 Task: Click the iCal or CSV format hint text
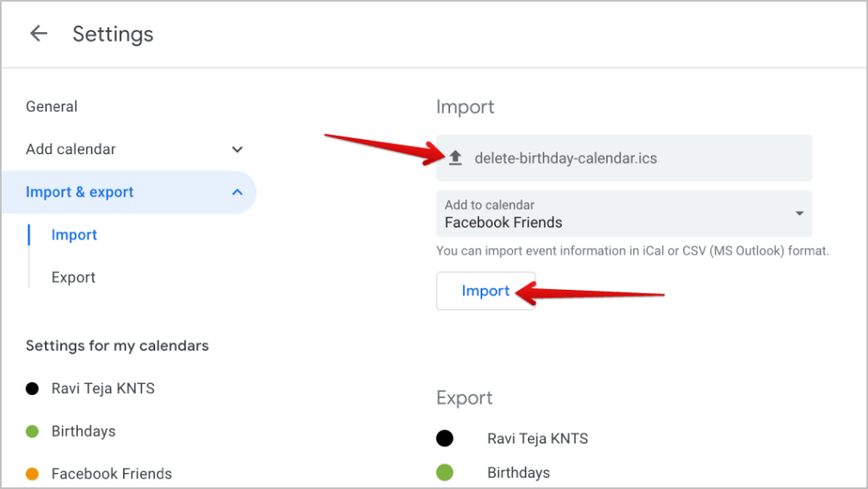632,251
